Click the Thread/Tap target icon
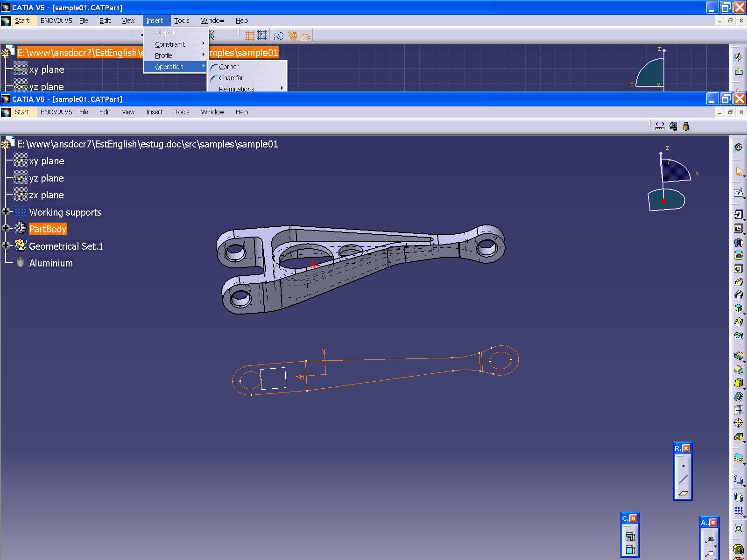This screenshot has height=560, width=747. coord(738,423)
